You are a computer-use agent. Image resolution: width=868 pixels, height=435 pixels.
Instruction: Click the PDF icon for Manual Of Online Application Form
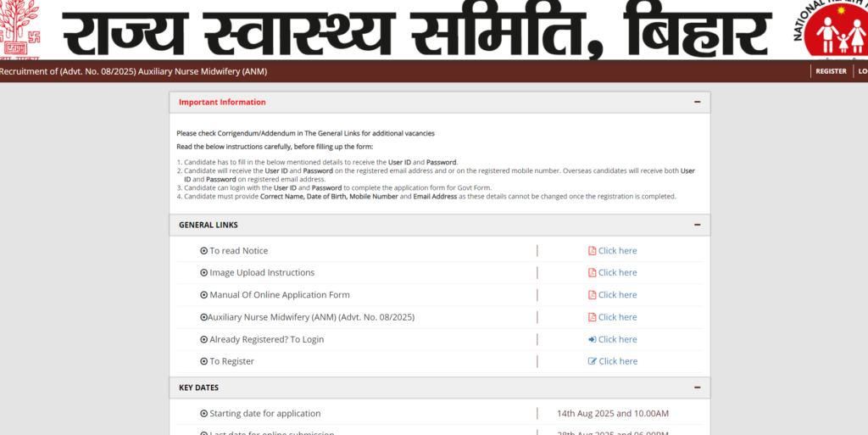(592, 295)
